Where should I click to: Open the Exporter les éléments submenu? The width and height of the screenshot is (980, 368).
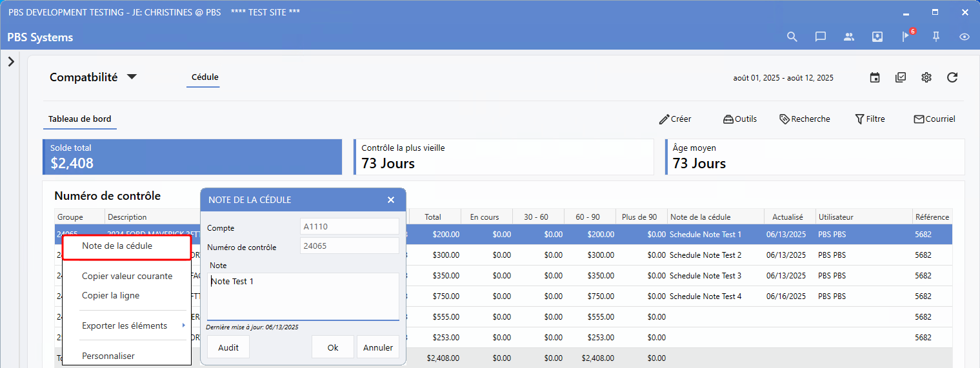click(x=126, y=325)
